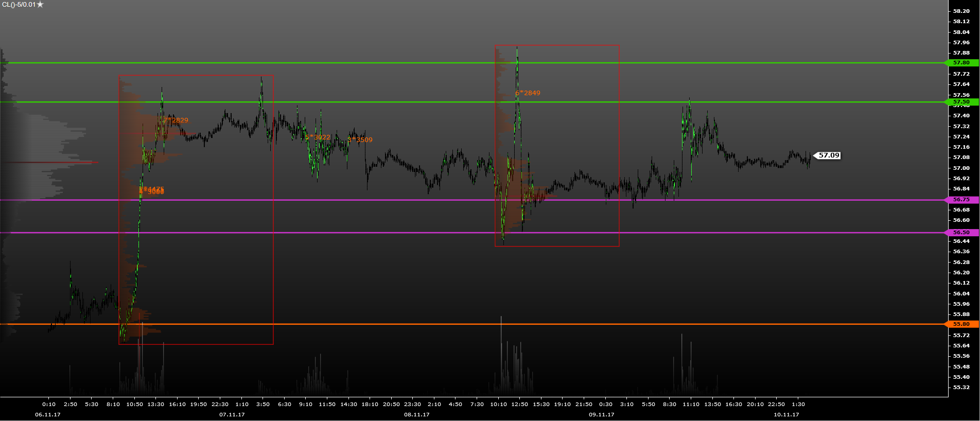Click the star icon beside the CL ticker
This screenshot has height=421, width=980.
point(41,5)
